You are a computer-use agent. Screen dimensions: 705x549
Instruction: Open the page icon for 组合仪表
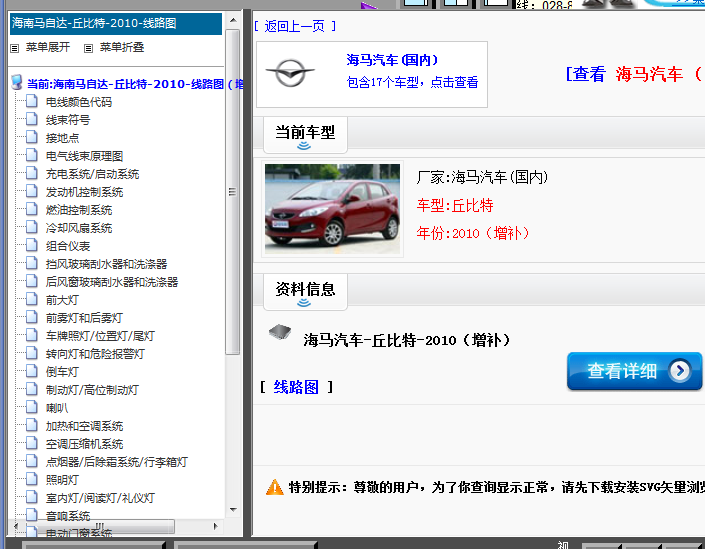(31, 245)
